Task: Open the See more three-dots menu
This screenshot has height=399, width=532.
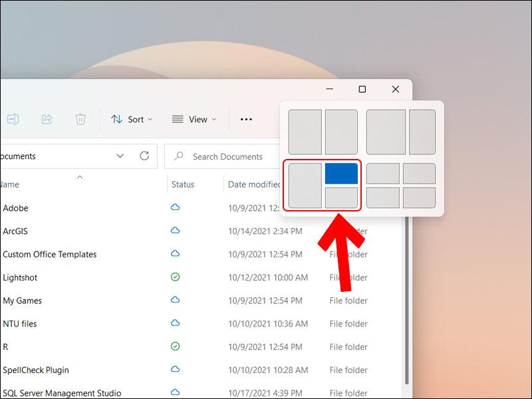Action: 246,120
